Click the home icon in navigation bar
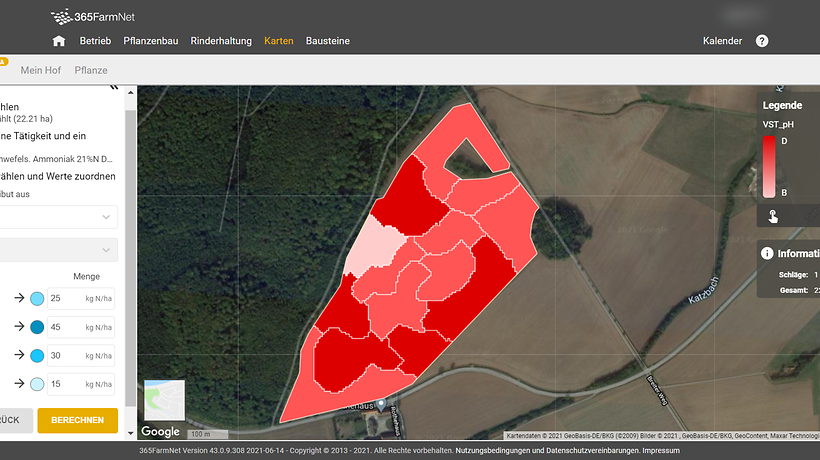This screenshot has height=460, width=820. point(59,41)
